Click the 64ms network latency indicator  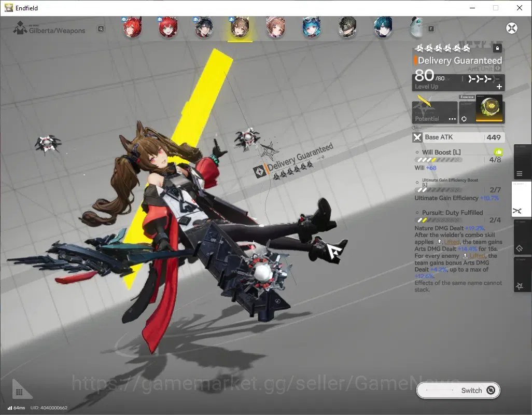(16, 408)
